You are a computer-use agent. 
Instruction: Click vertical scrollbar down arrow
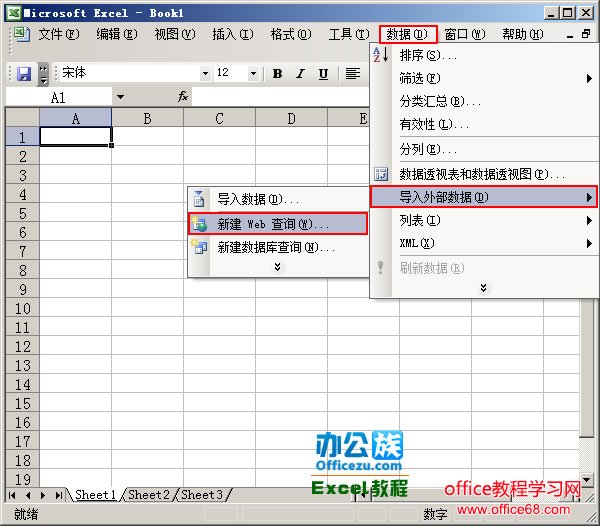[587, 479]
